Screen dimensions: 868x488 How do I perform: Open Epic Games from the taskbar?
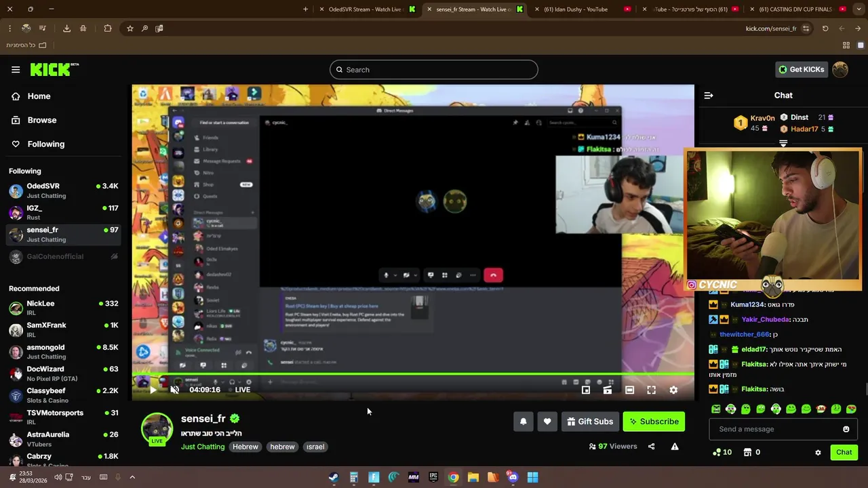tap(433, 477)
